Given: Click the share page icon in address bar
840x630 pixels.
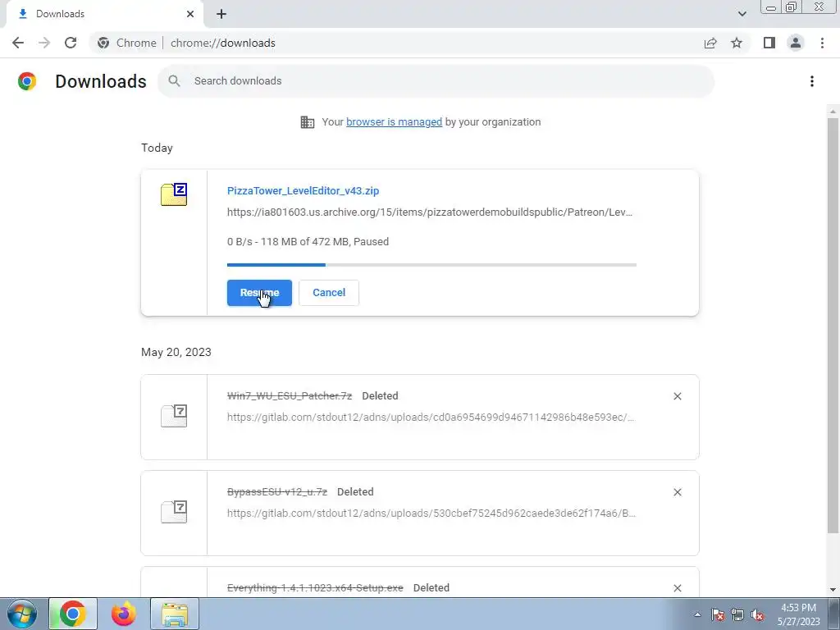Looking at the screenshot, I should [710, 43].
